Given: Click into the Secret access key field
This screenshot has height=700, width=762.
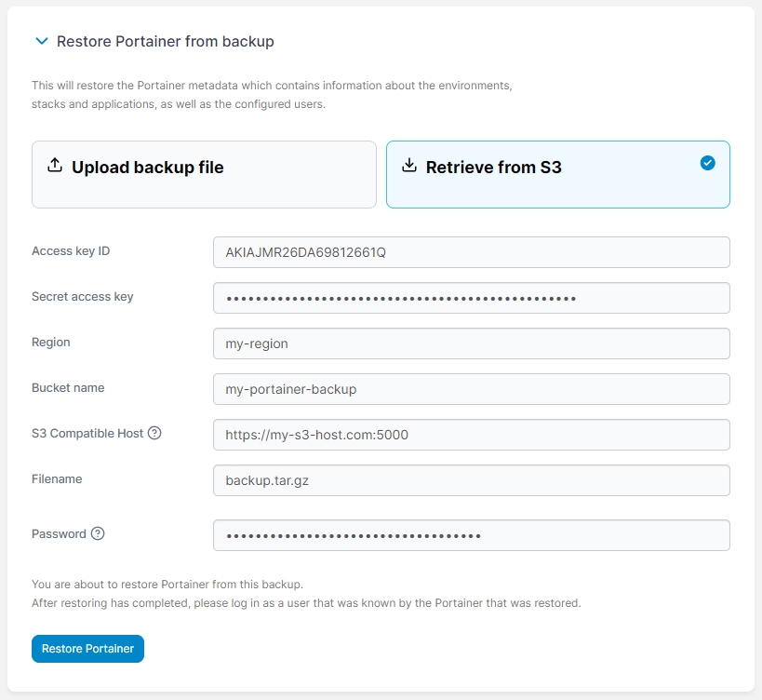Looking at the screenshot, I should [471, 298].
